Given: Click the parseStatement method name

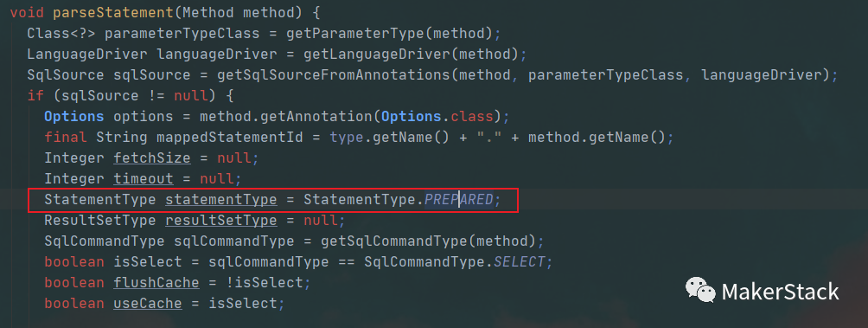Looking at the screenshot, I should [x=113, y=12].
